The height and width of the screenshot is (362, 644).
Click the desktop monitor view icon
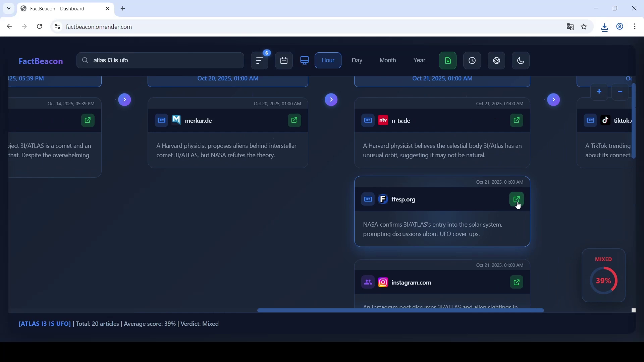(x=305, y=61)
